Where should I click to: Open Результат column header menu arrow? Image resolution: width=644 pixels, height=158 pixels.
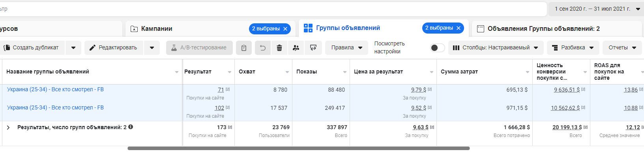[230, 72]
